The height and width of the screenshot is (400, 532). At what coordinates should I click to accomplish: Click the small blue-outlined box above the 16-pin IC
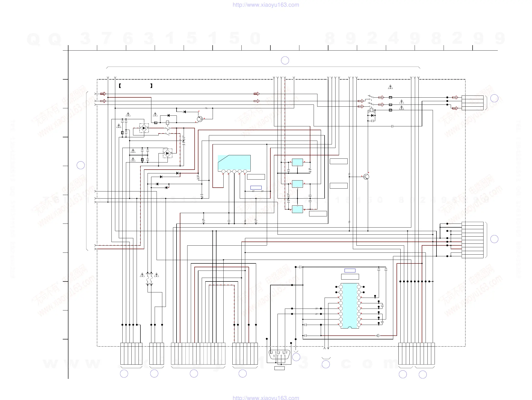coord(350,271)
